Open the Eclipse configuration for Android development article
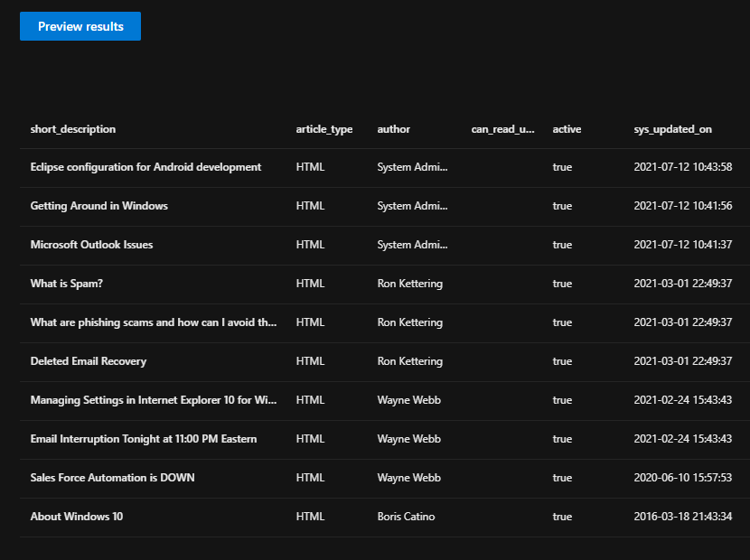This screenshot has height=560, width=750. [145, 167]
